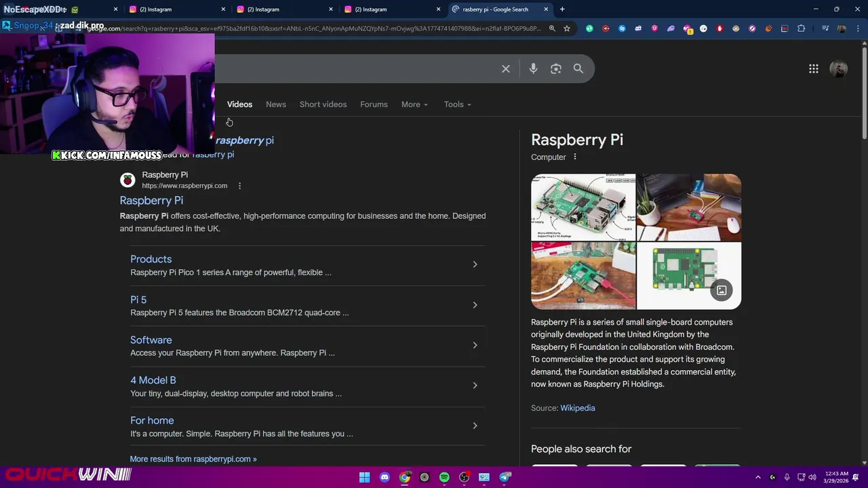The image size is (868, 488).
Task: Open More results from raspberrypi.com link
Action: 193,459
